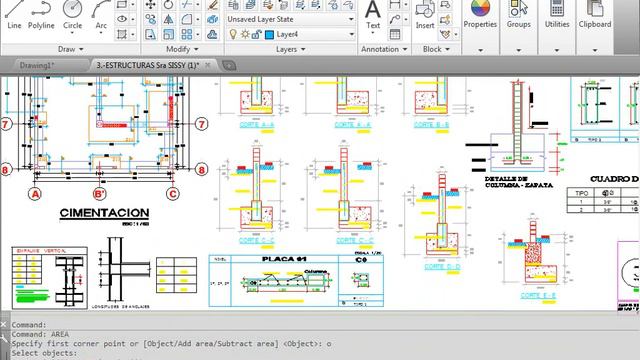Select the Polyline tool
The width and height of the screenshot is (640, 360).
tap(41, 15)
